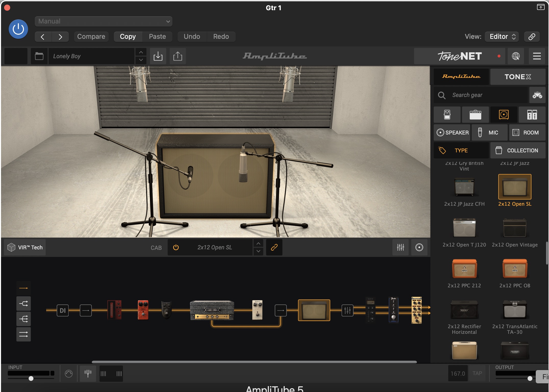Select the MIC tab

click(489, 133)
